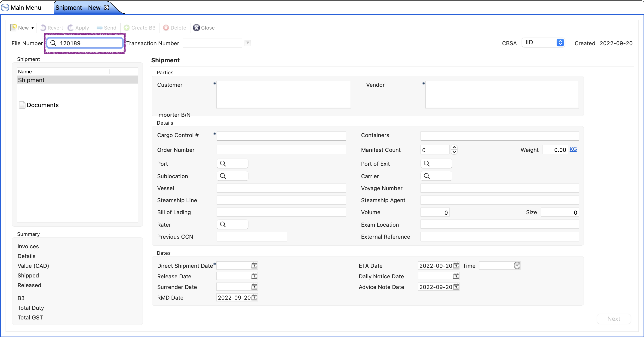Select the Shipment row in the tree
644x337 pixels.
coord(77,80)
